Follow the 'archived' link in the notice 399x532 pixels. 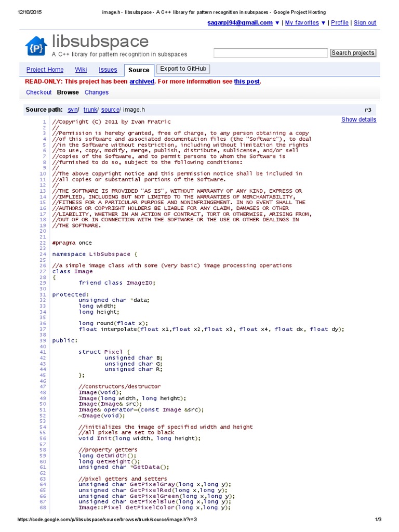click(142, 82)
